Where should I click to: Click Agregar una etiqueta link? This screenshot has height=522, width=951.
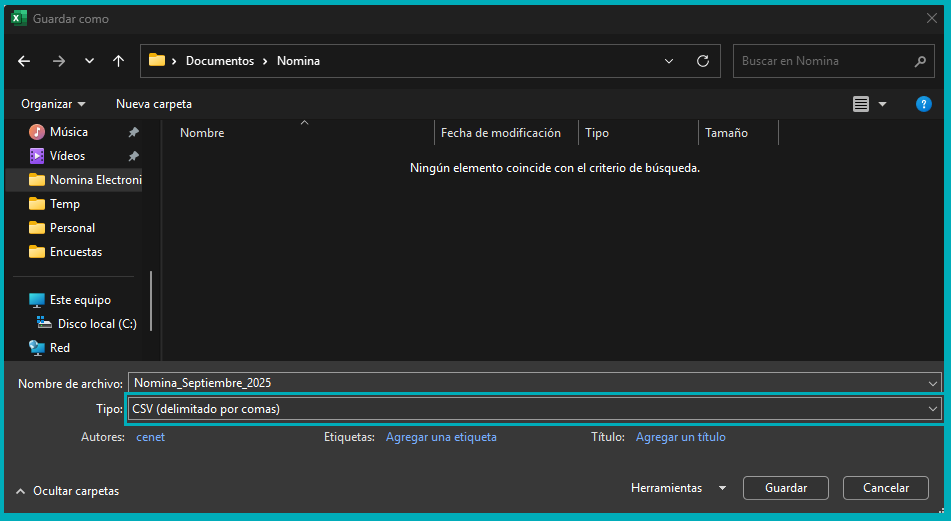pyautogui.click(x=441, y=437)
